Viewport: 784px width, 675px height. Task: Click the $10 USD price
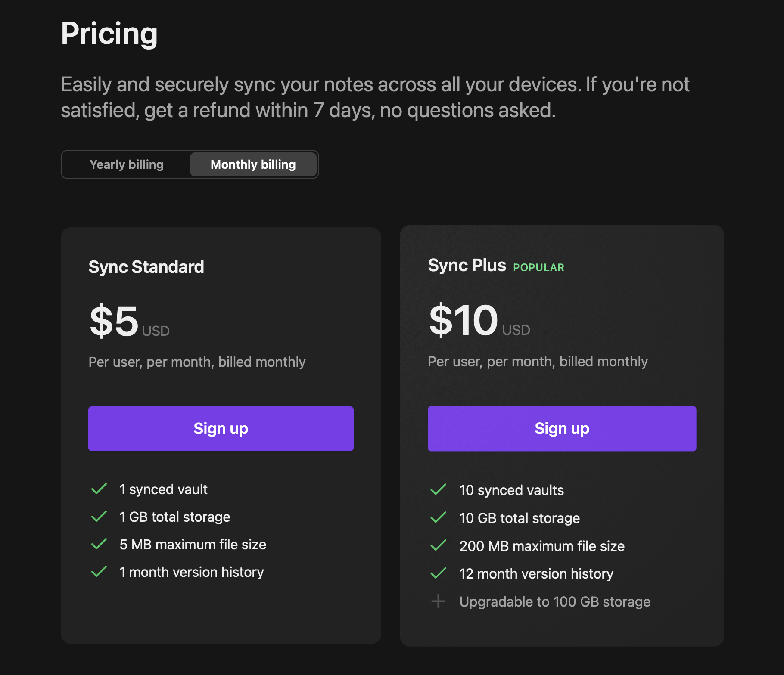coord(479,321)
